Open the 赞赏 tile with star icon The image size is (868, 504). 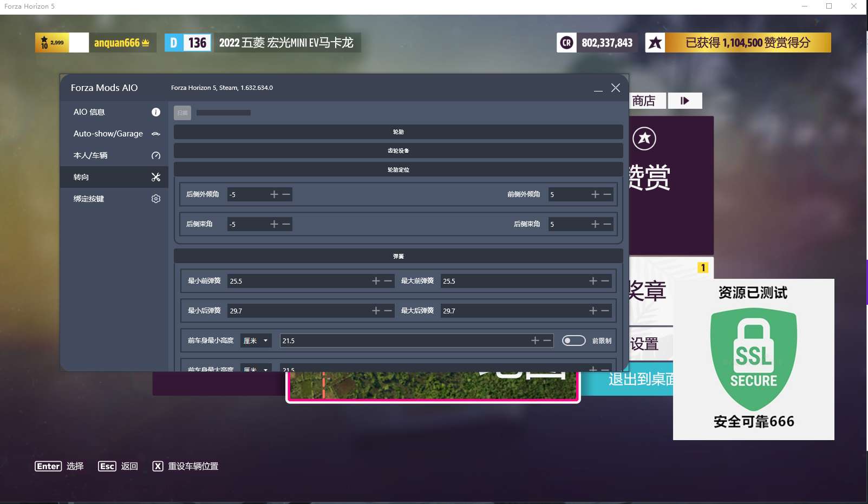[671, 185]
